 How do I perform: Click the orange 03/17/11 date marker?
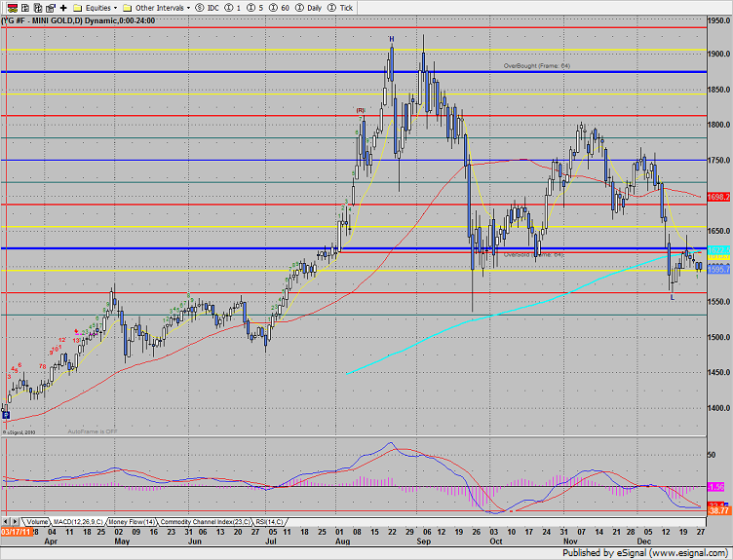click(x=16, y=532)
